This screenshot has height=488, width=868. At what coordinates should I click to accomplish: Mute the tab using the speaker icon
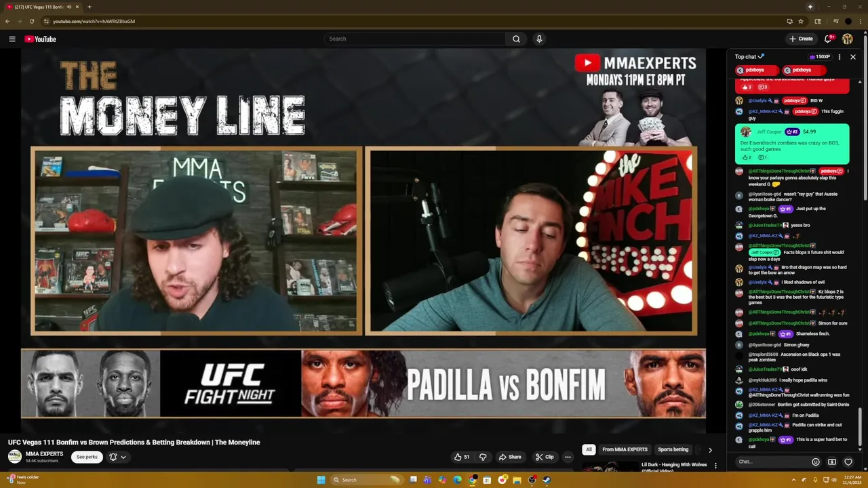point(69,7)
